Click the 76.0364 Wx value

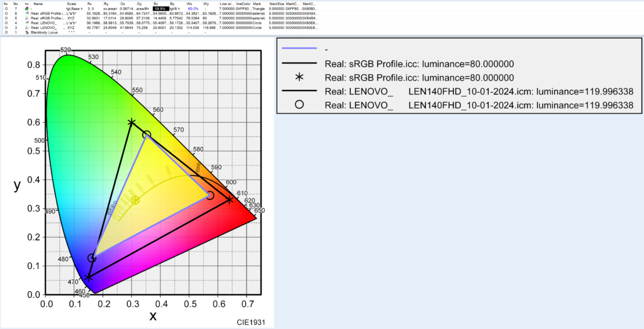192,18
